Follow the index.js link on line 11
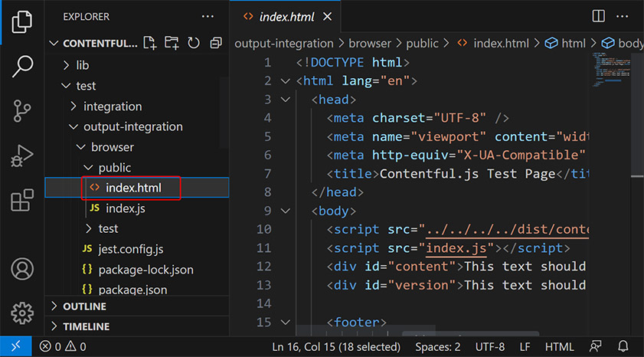644x357 pixels. pyautogui.click(x=456, y=248)
